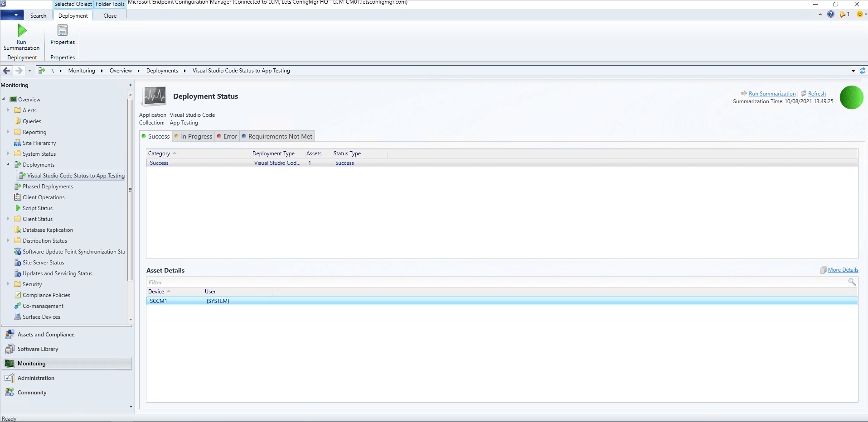The image size is (868, 422).
Task: Open the Properties ribbon icon
Action: (x=63, y=30)
